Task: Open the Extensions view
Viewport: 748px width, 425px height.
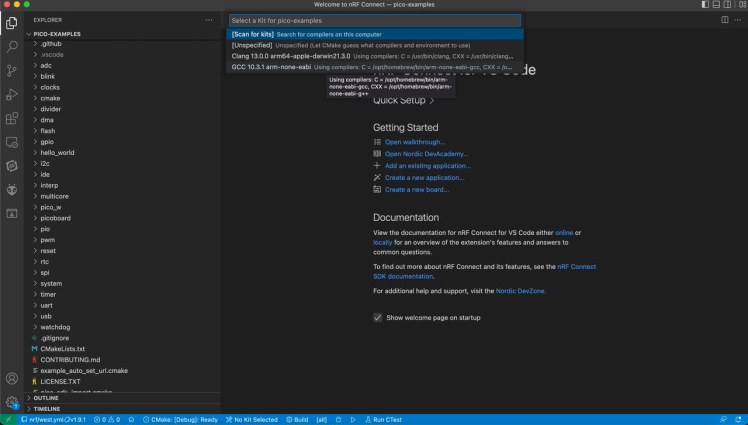Action: click(12, 118)
